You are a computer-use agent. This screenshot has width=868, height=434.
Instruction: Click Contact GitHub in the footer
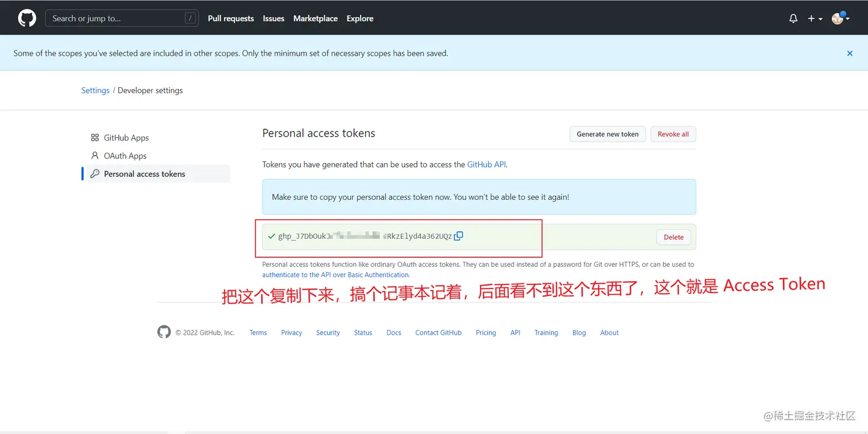pos(439,332)
